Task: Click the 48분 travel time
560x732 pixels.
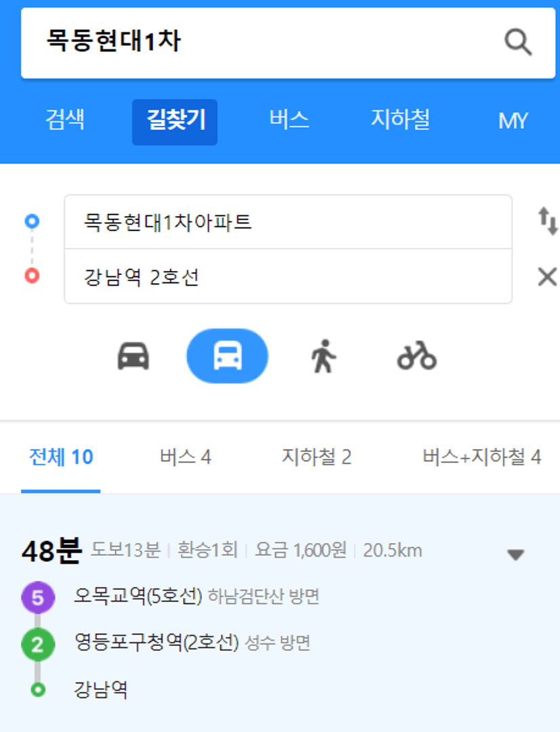Action: 51,551
